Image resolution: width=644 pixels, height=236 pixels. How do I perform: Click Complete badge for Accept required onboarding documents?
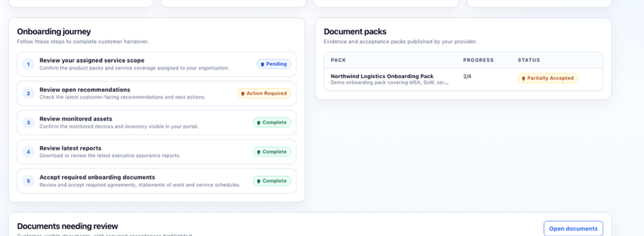272,181
